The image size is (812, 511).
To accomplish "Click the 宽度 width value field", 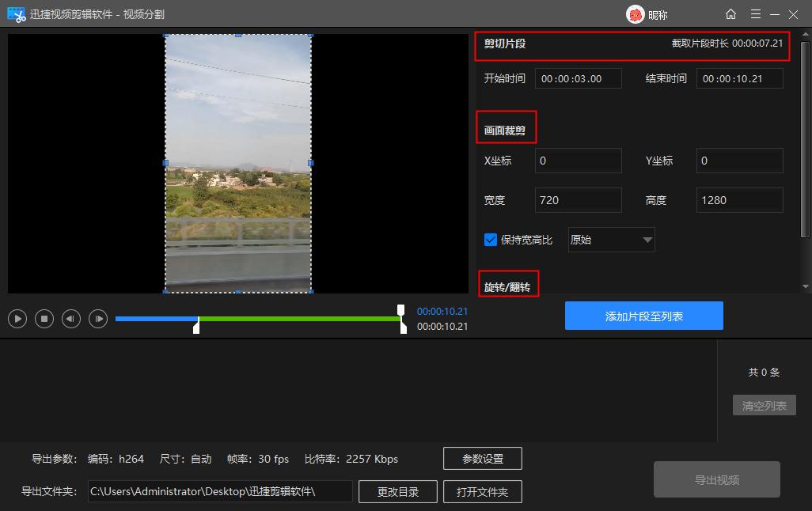I will 578,199.
